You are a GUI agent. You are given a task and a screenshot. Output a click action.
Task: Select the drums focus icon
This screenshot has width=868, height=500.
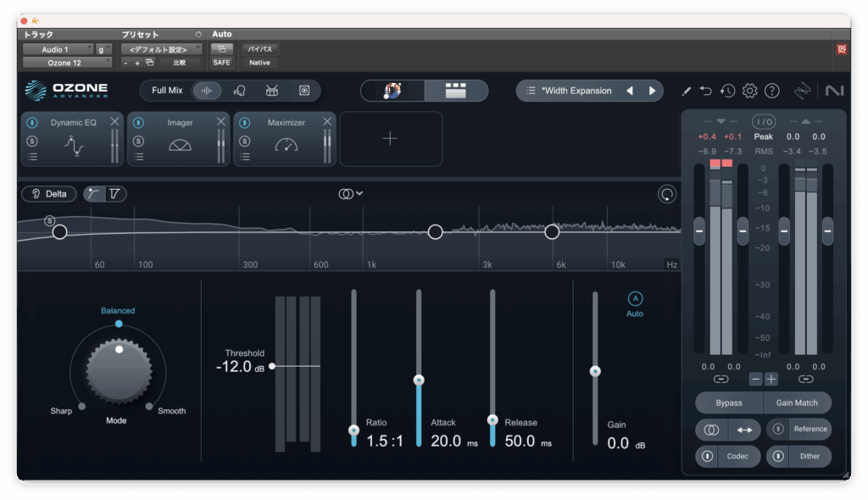[272, 91]
